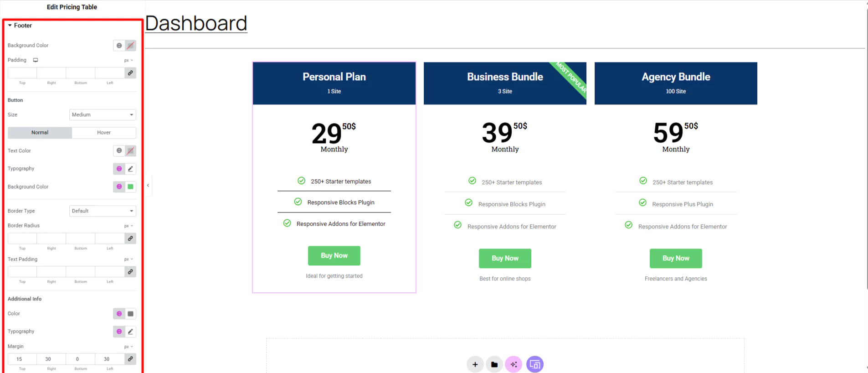
Task: Collapse the Footer section
Action: coord(20,26)
